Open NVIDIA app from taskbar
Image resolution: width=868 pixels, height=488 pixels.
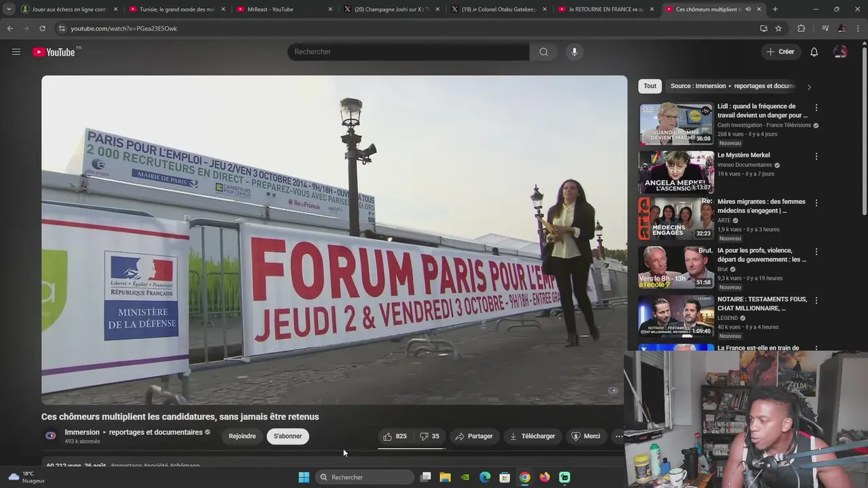(x=465, y=477)
